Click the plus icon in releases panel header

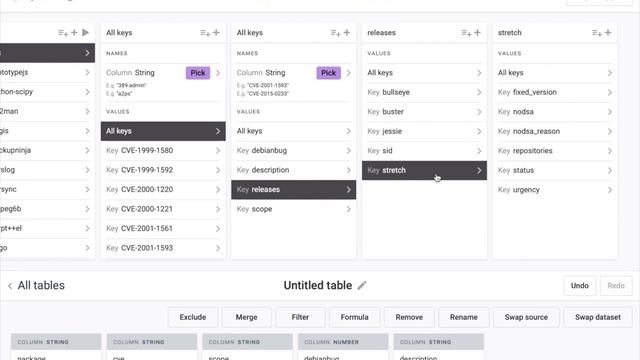pos(477,32)
